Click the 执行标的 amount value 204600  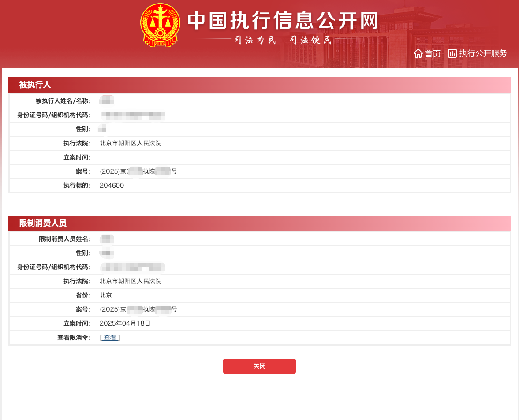[112, 186]
